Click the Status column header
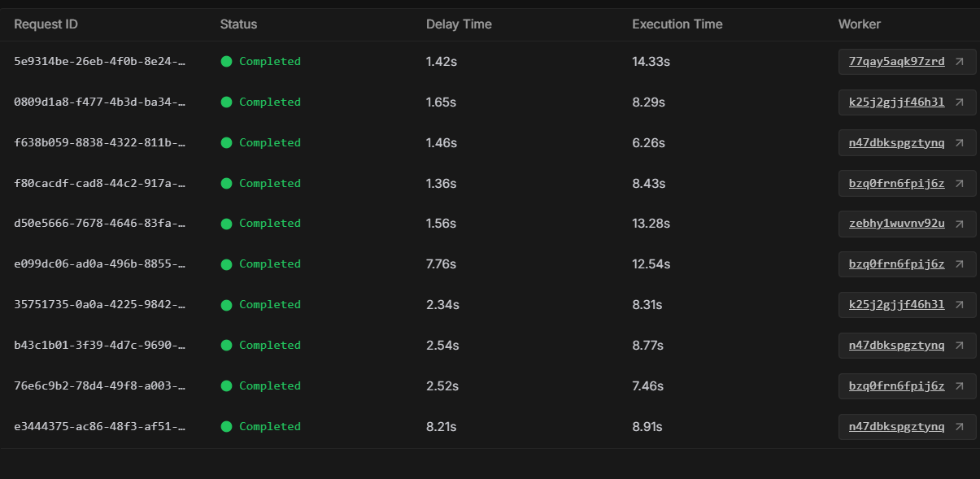This screenshot has height=479, width=980. click(x=238, y=24)
